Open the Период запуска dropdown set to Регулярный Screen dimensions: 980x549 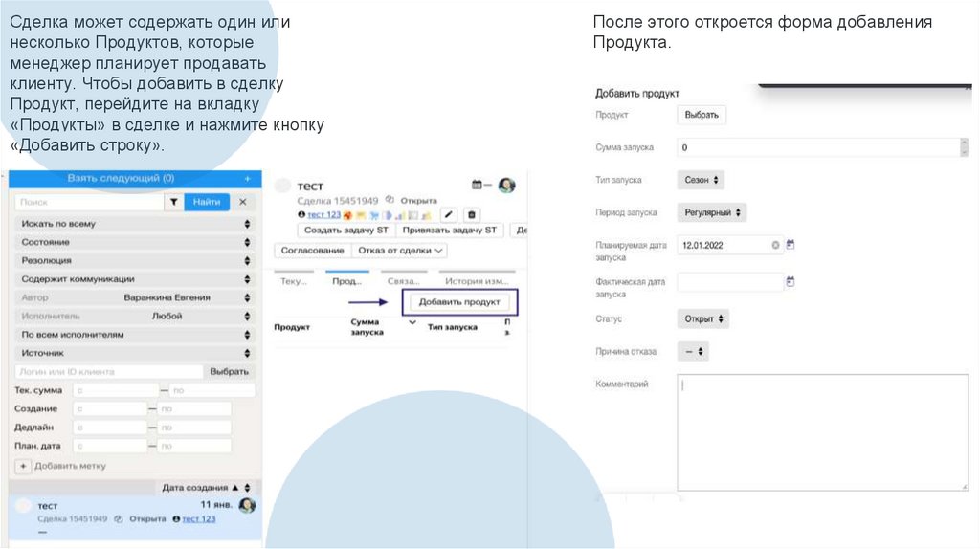[x=712, y=212]
